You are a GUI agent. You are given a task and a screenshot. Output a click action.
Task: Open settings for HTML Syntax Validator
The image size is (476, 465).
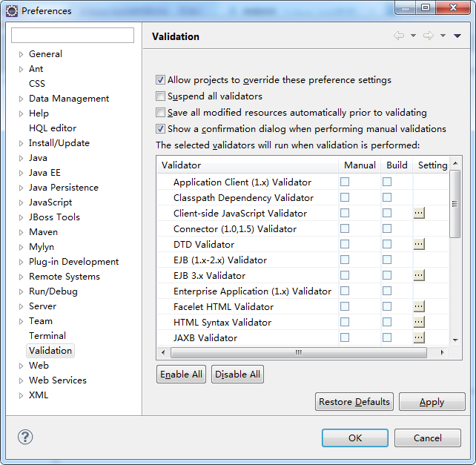pos(419,322)
